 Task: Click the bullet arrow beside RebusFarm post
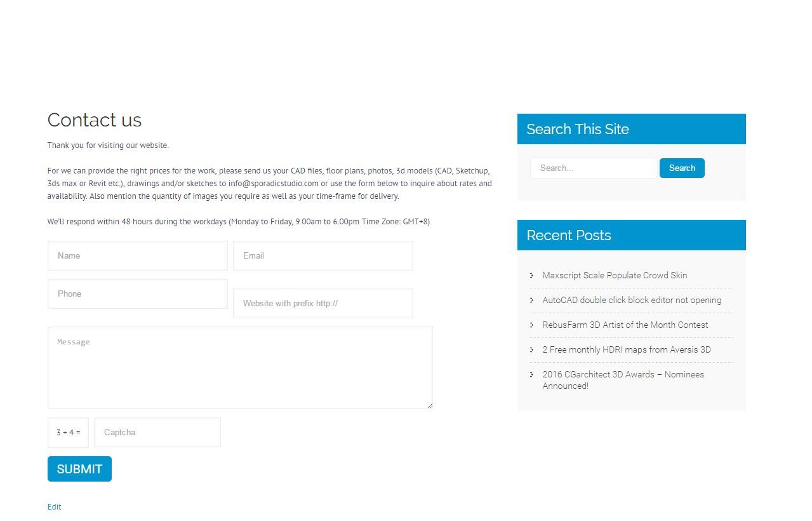(532, 325)
